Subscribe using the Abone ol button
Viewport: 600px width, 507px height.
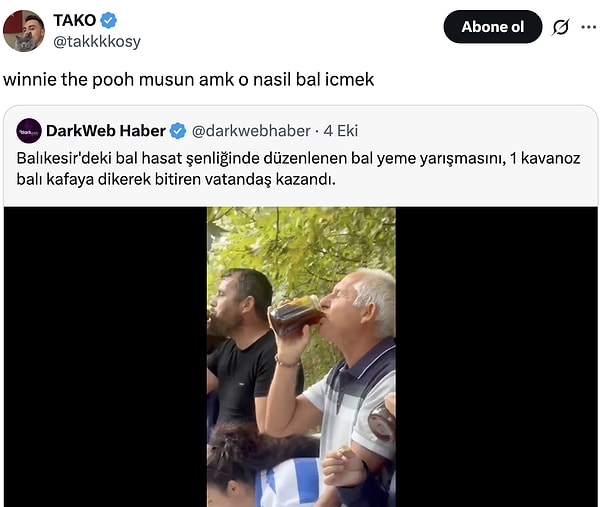(x=492, y=27)
